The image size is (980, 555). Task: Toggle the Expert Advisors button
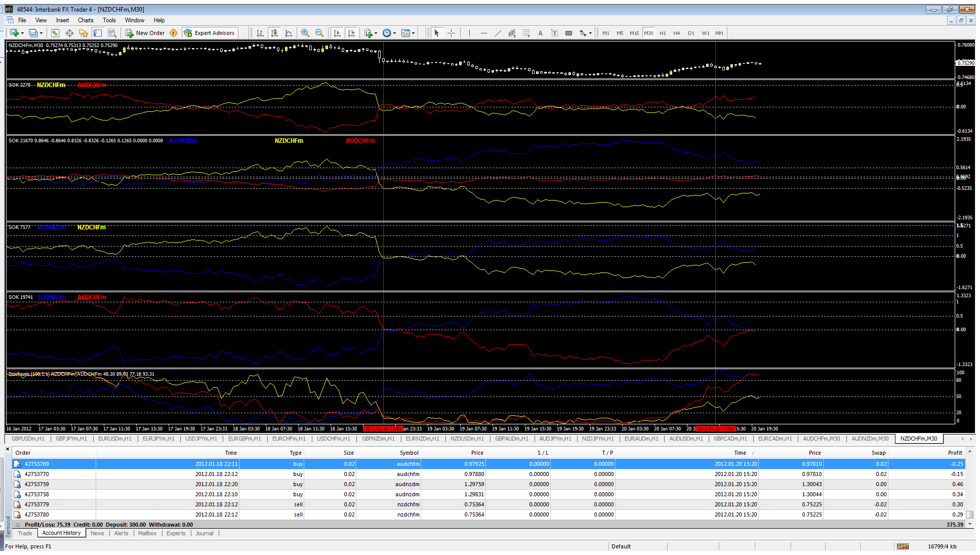point(210,33)
